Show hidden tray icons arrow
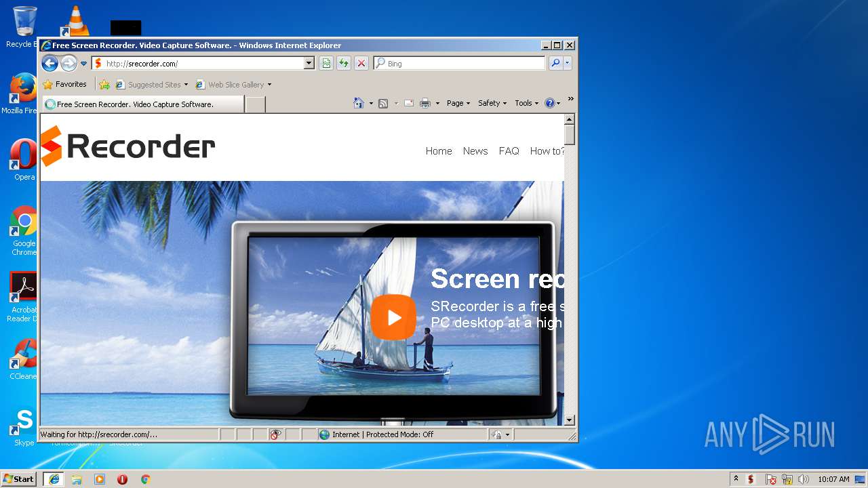868x488 pixels. point(736,479)
